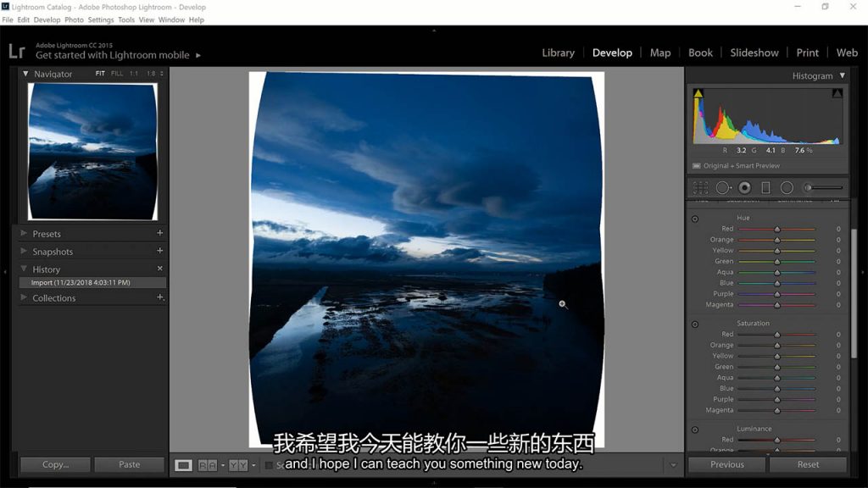
Task: Click the Navigator preview thumbnail
Action: coord(92,152)
